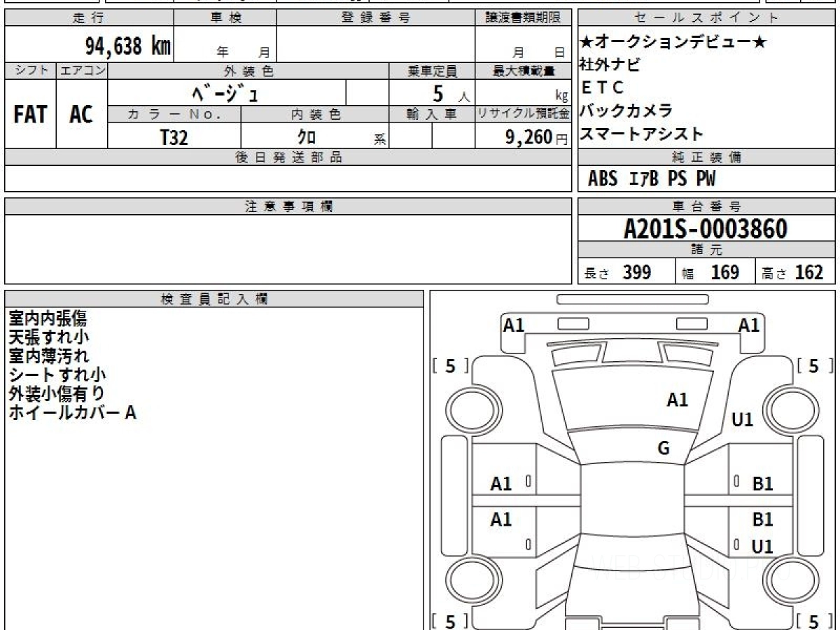Select the equipment line ABS エアB PS PW
This screenshot has height=630, width=840.
[x=652, y=179]
